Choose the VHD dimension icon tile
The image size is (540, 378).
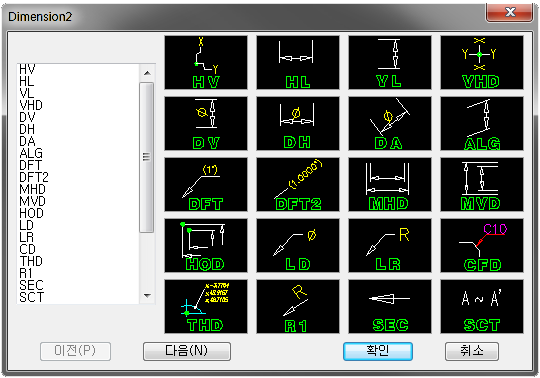click(x=482, y=63)
